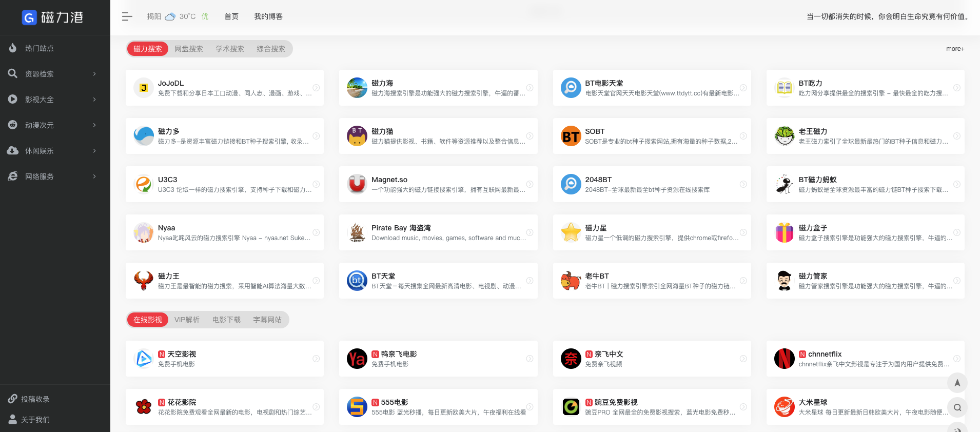Expand the 资源检索 sidebar menu
980x432 pixels.
tap(55, 74)
